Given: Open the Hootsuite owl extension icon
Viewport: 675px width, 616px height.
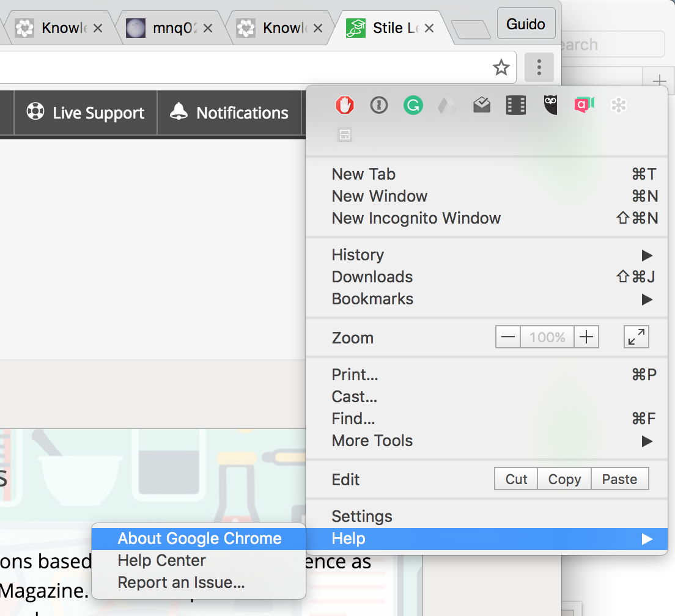Looking at the screenshot, I should pyautogui.click(x=550, y=105).
